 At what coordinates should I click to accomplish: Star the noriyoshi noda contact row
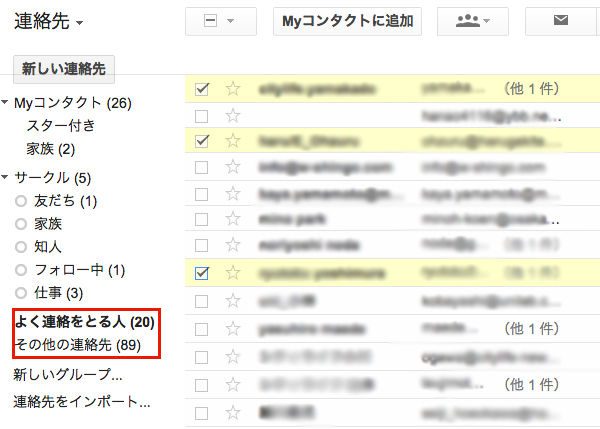233,244
